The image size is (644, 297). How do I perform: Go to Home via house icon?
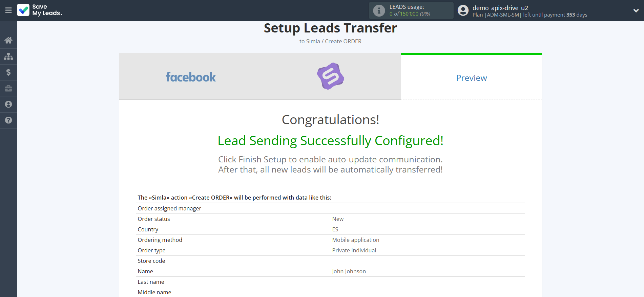8,41
